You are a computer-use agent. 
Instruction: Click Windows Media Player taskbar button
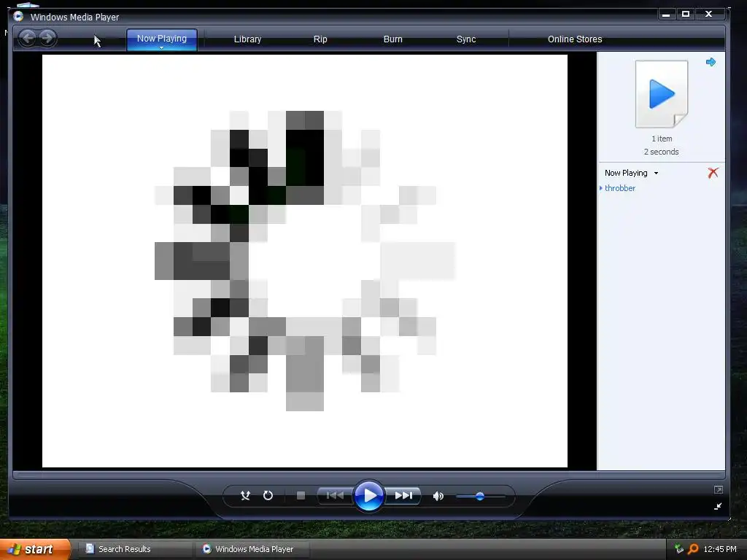click(x=252, y=549)
